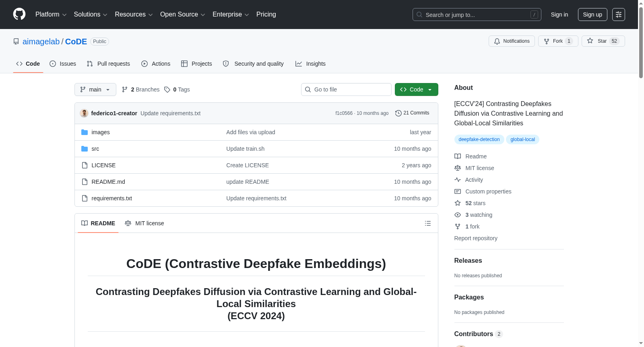Star the CoDE repository
This screenshot has width=644, height=347.
tap(603, 41)
